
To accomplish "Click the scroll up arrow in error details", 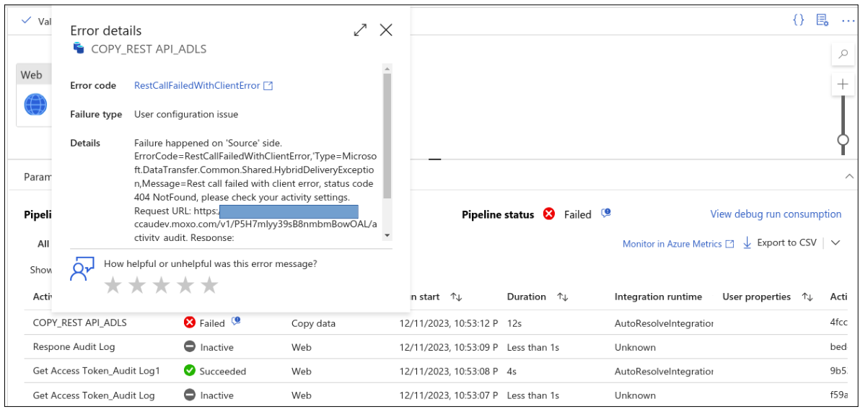I will pyautogui.click(x=387, y=69).
